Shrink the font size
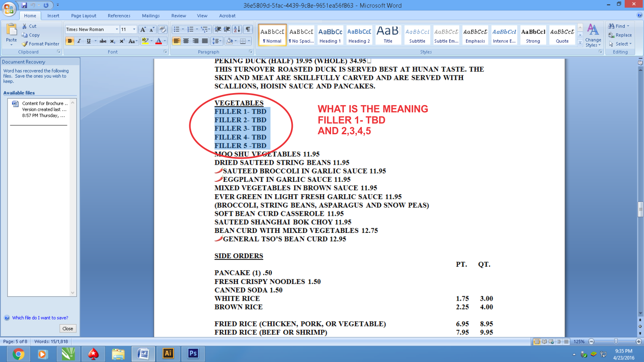The image size is (644, 362). point(152,30)
